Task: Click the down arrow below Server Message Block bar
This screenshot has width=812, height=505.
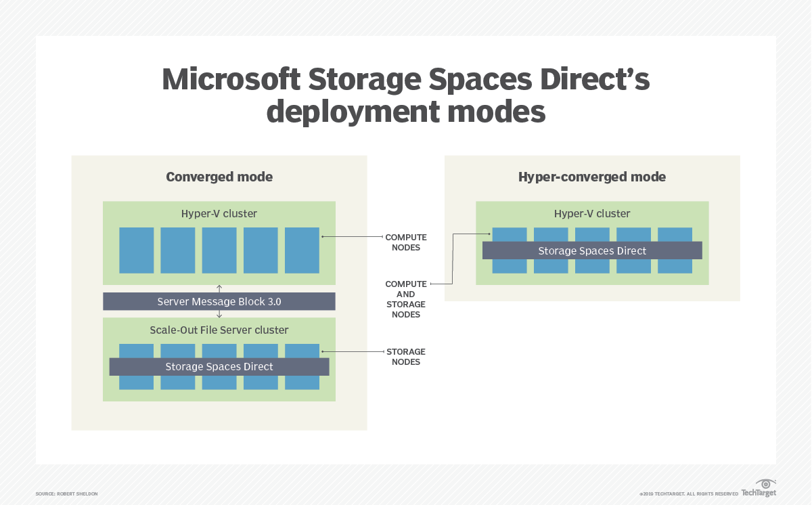Action: (219, 314)
